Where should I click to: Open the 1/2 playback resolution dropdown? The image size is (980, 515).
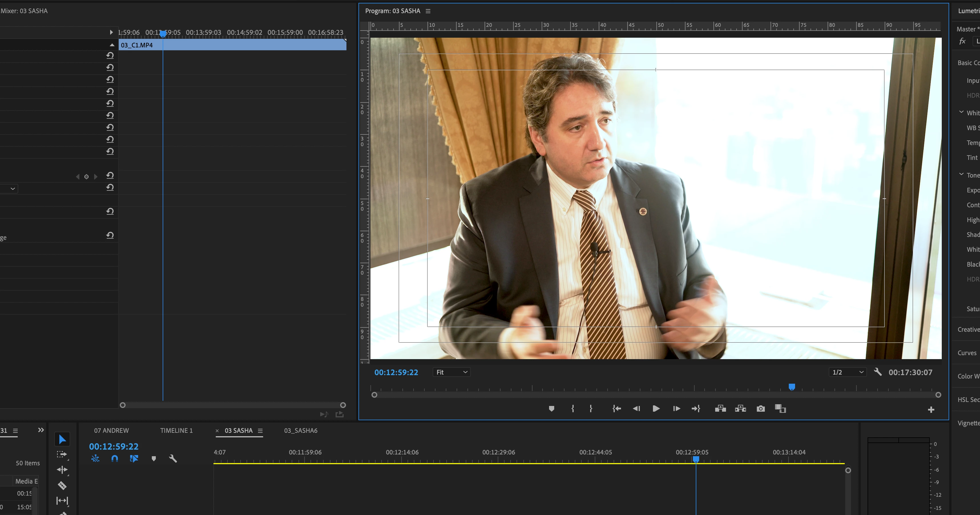tap(847, 372)
